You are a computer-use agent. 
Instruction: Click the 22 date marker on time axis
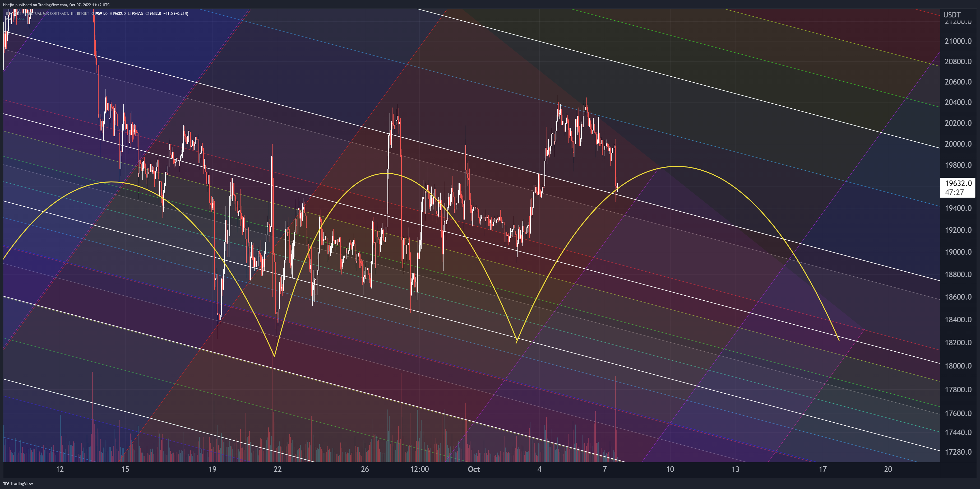point(278,469)
